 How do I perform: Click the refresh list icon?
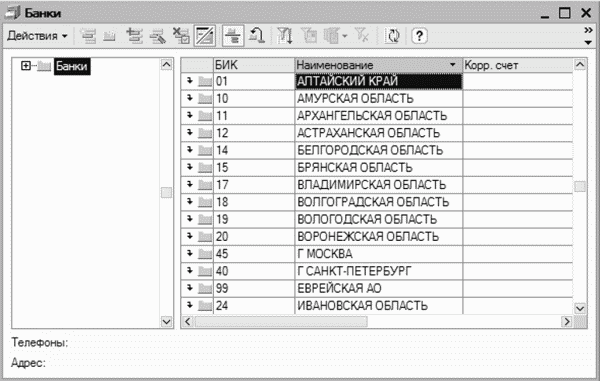(393, 36)
